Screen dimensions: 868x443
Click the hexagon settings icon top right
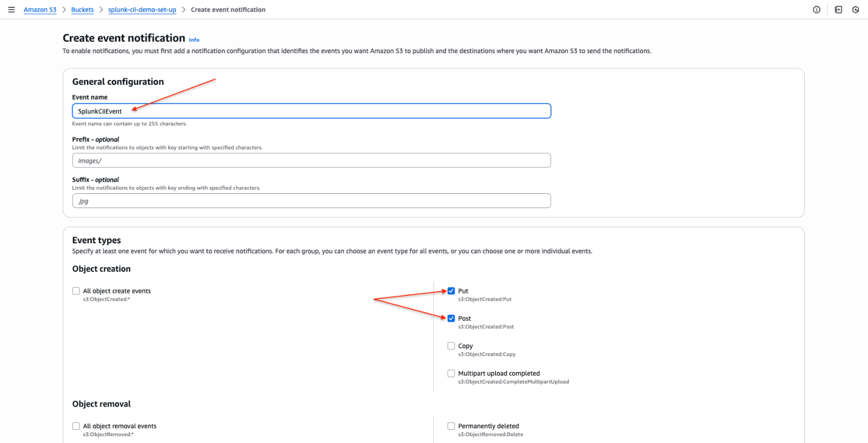(855, 9)
